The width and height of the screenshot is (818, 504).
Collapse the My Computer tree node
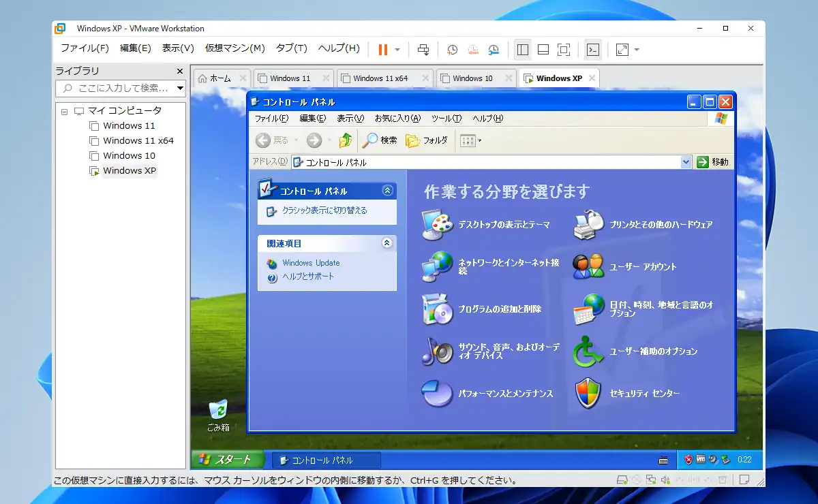65,111
